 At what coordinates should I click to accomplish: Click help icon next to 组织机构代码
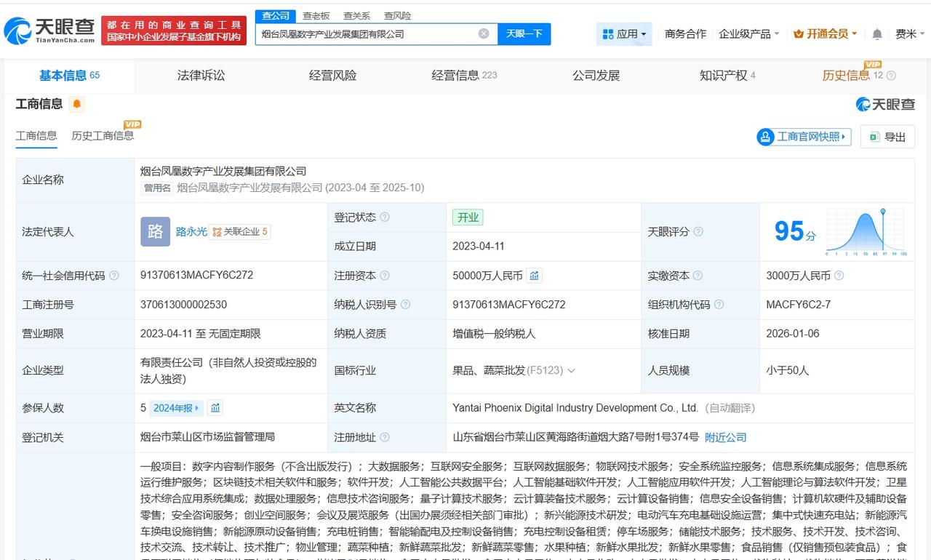[719, 305]
